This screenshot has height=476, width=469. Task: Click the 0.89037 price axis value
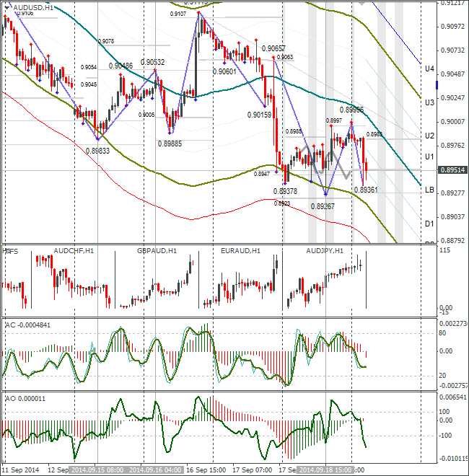pyautogui.click(x=452, y=217)
